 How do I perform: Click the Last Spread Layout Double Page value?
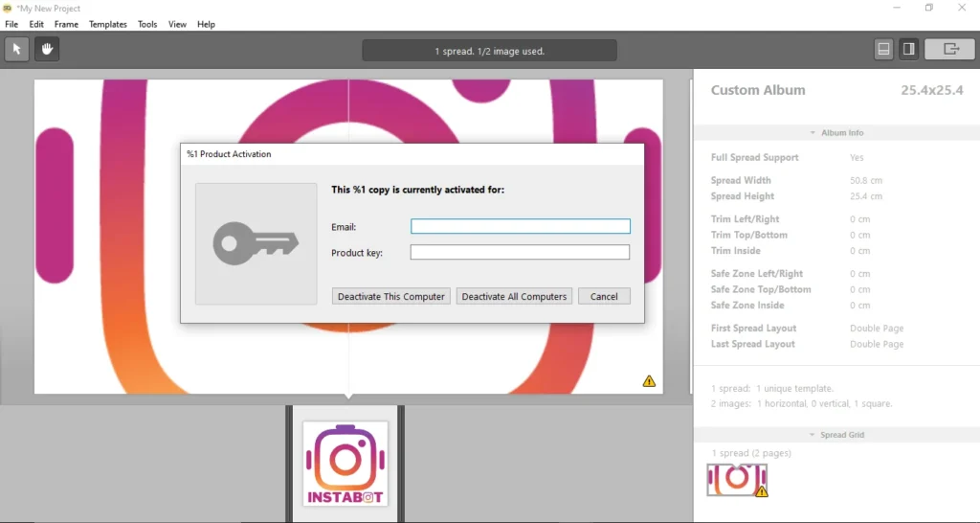pos(877,344)
